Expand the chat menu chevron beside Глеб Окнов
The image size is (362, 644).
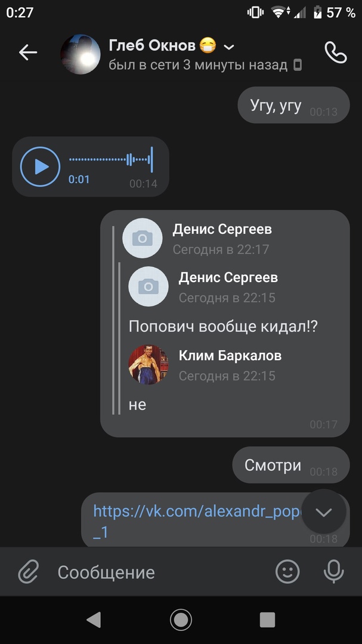pyautogui.click(x=229, y=47)
